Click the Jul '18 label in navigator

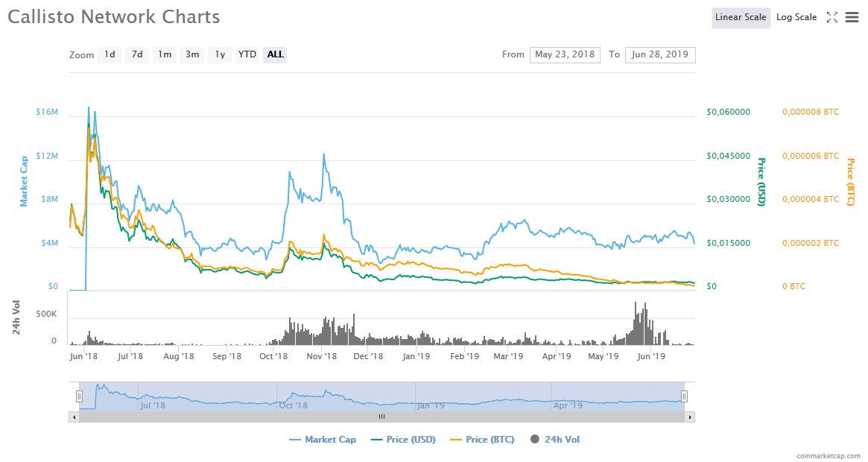[153, 405]
